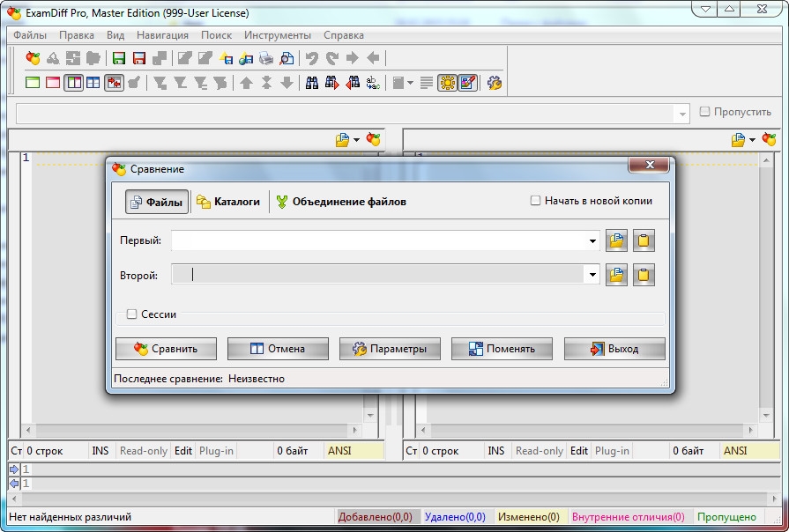
Task: Toggle the yellow sun highlight icon
Action: [447, 83]
